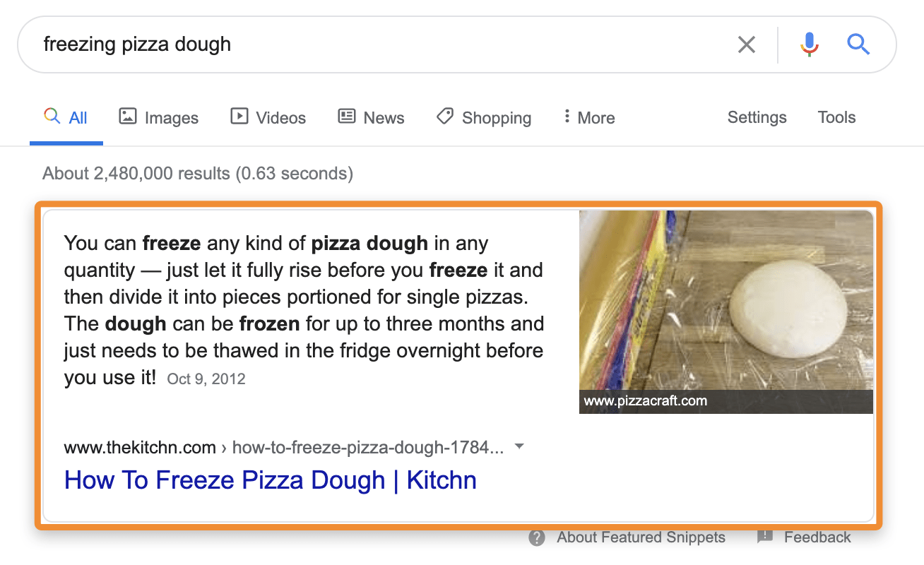The image size is (924, 565).
Task: Clear the search query with the X icon
Action: (x=746, y=44)
